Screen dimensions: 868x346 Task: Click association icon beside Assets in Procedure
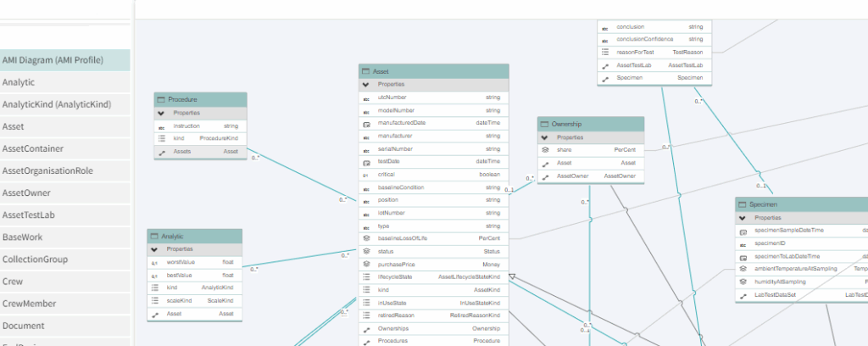click(162, 153)
